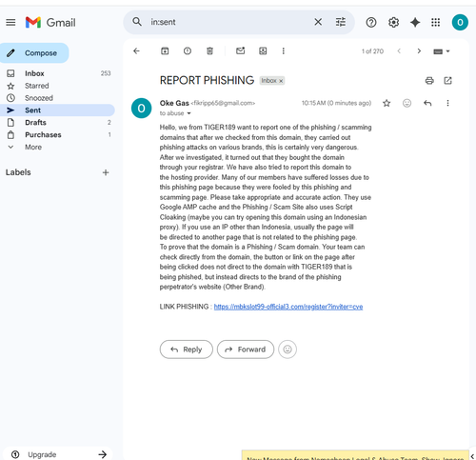476x460 pixels.
Task: Open the account avatar in header
Action: [460, 22]
